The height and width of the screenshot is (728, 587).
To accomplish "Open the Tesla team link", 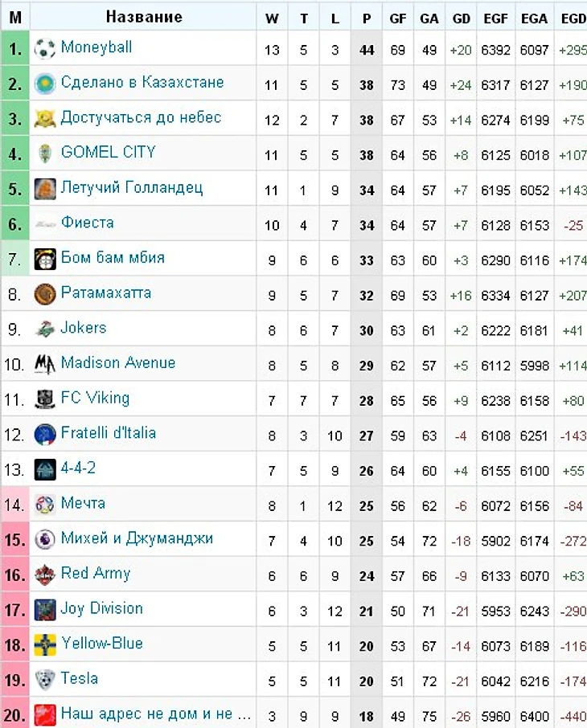I will 80,678.
